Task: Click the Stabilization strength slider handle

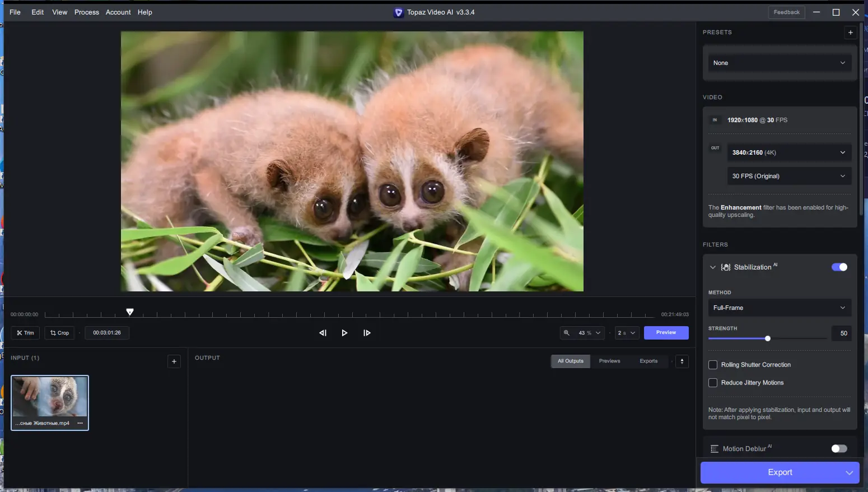Action: [768, 338]
